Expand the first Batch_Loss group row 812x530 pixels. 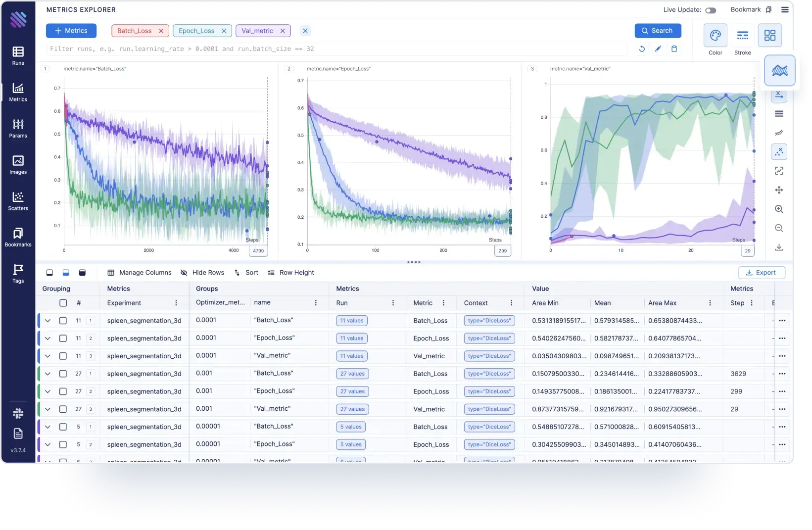pyautogui.click(x=48, y=321)
